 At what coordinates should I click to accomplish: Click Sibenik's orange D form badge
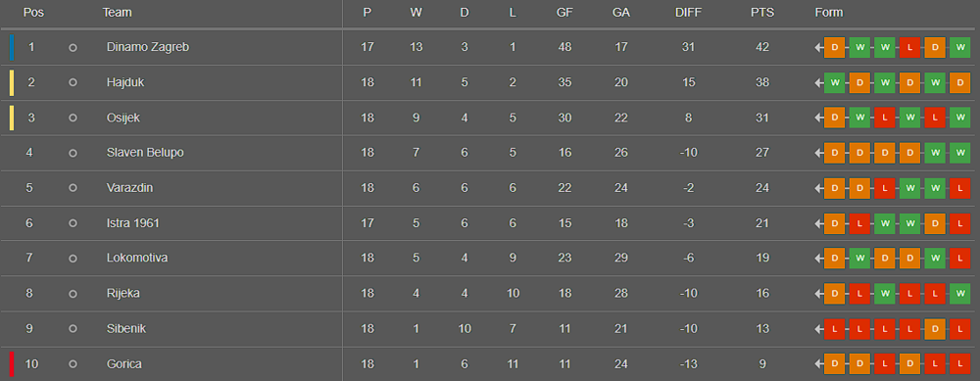coord(934,328)
